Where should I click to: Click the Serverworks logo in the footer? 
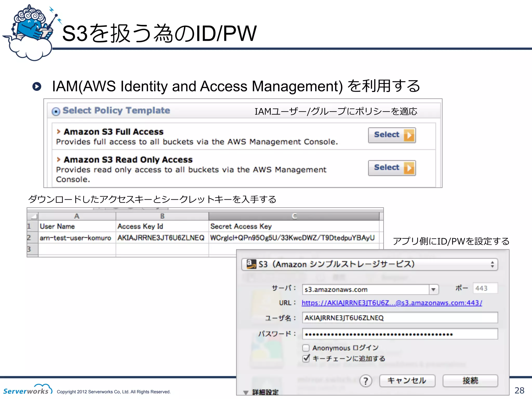coord(28,389)
